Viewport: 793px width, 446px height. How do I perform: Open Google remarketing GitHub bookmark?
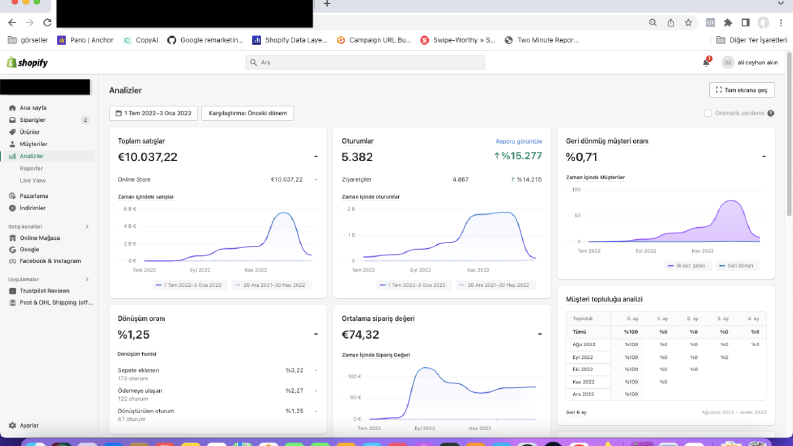pos(205,40)
